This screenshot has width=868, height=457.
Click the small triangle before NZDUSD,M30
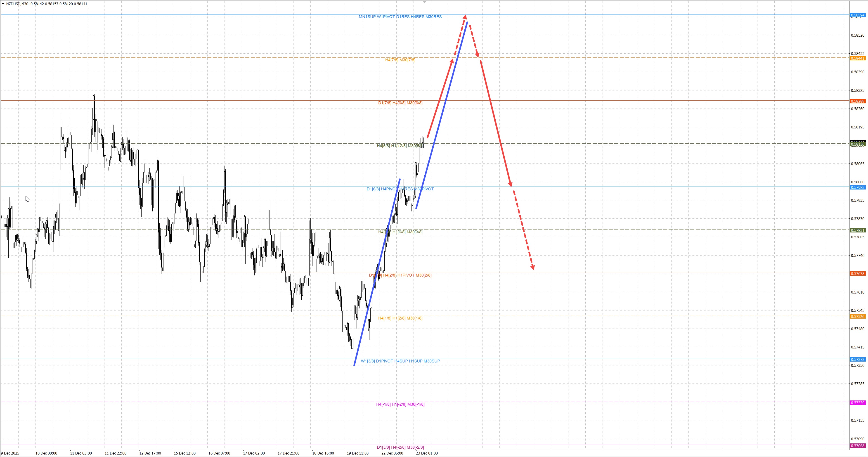coord(3,4)
